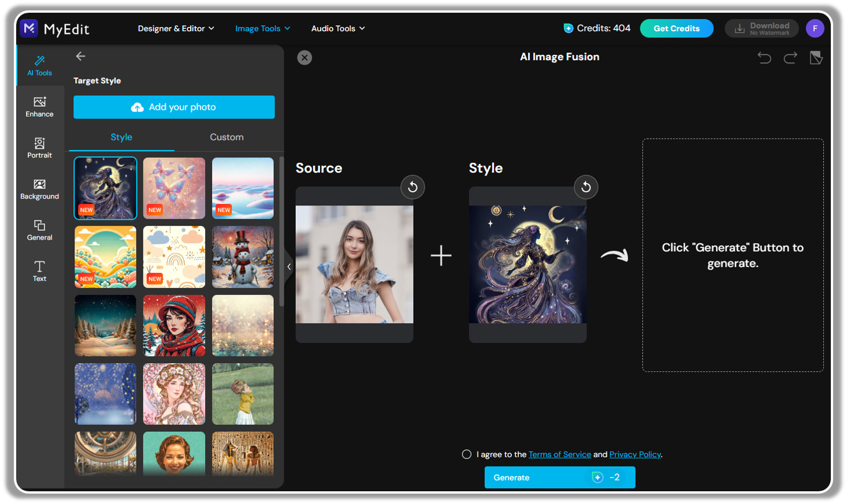Collapse the style panel with the chevron

[x=289, y=266]
